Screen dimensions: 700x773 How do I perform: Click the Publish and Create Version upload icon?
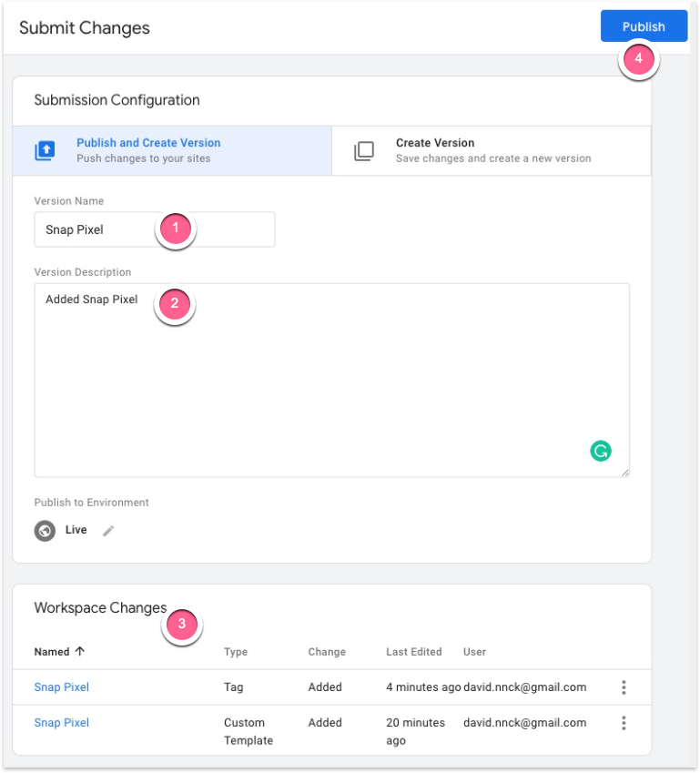tap(45, 151)
